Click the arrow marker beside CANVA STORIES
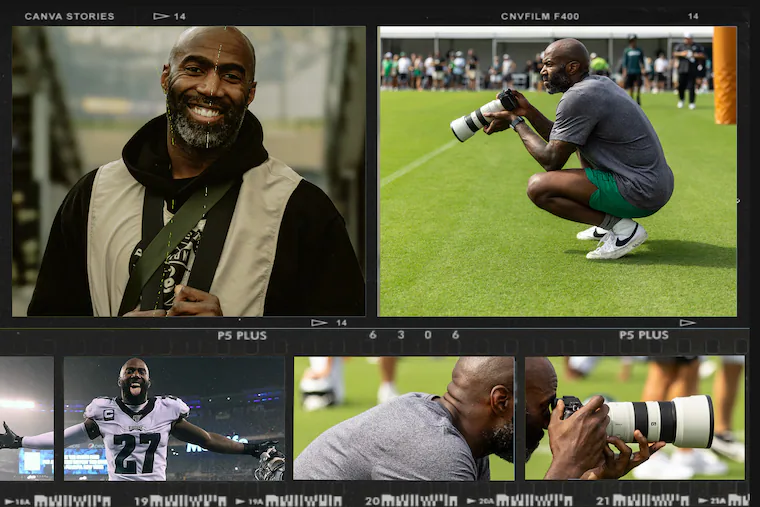Screen dimensions: 760x507 click(x=161, y=16)
